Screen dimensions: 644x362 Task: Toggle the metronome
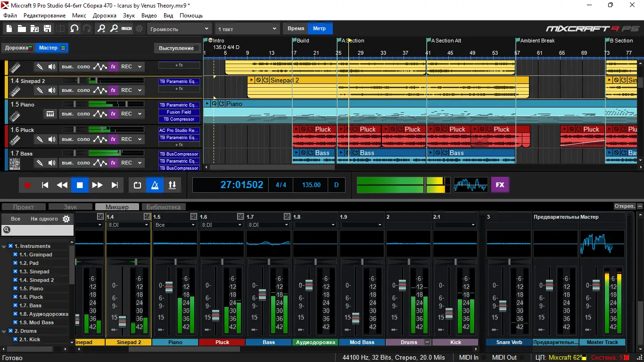(x=155, y=185)
